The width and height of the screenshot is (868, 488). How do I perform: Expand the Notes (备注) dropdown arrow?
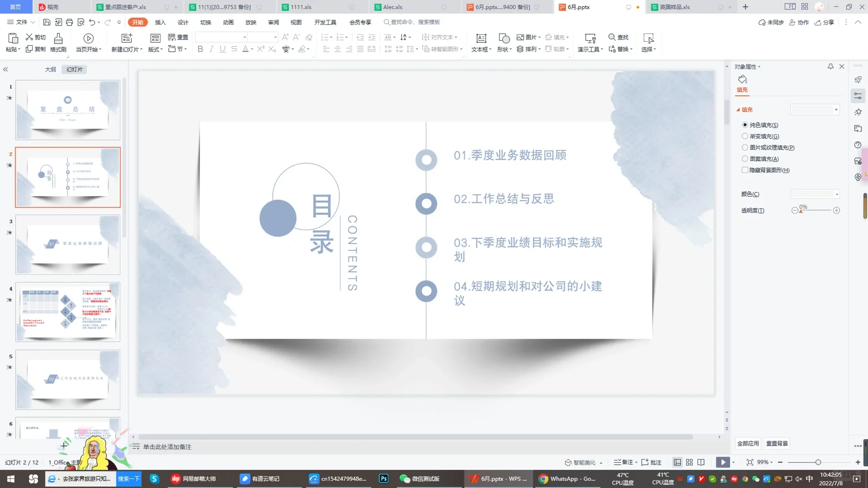pyautogui.click(x=636, y=463)
